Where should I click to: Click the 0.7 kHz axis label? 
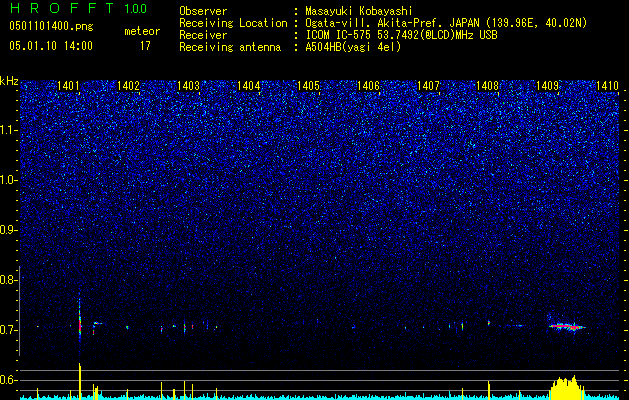(9, 330)
